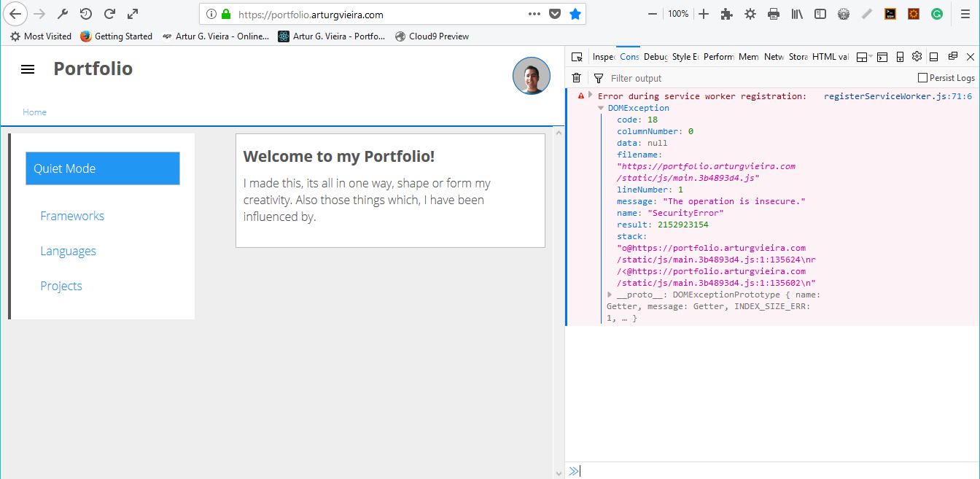Expand the __proto__ DOMExceptionPrototype entry
The height and width of the screenshot is (479, 980).
[x=610, y=295]
